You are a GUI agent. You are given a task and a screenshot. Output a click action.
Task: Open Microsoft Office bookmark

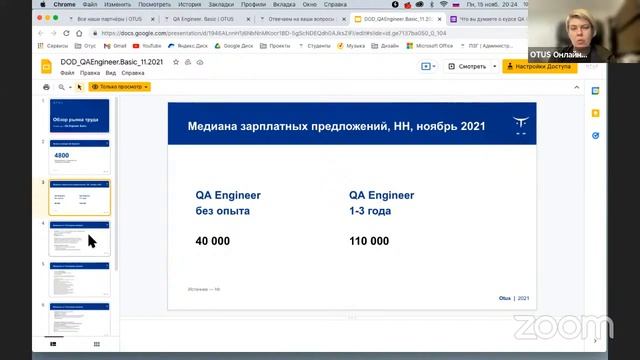point(430,46)
